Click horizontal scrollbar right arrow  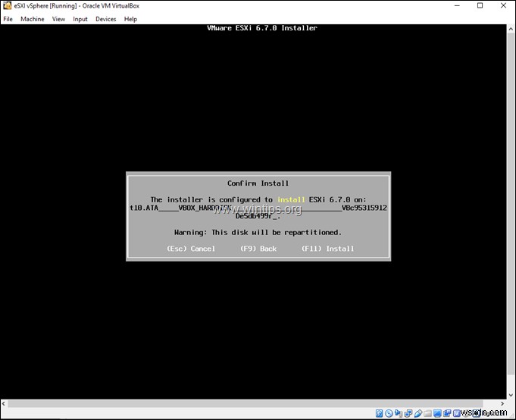point(502,403)
